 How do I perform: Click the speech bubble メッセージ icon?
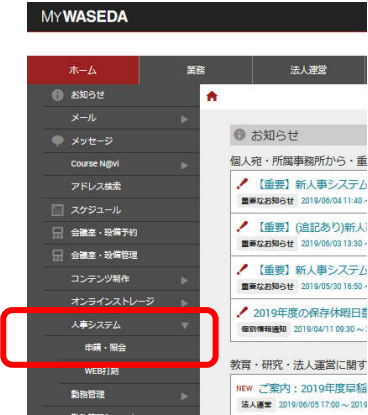tap(57, 141)
